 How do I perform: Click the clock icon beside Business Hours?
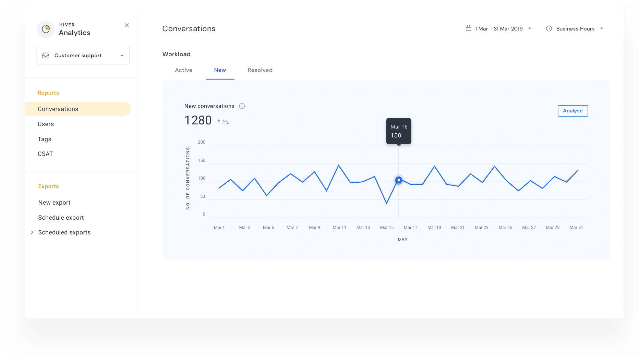coord(549,28)
